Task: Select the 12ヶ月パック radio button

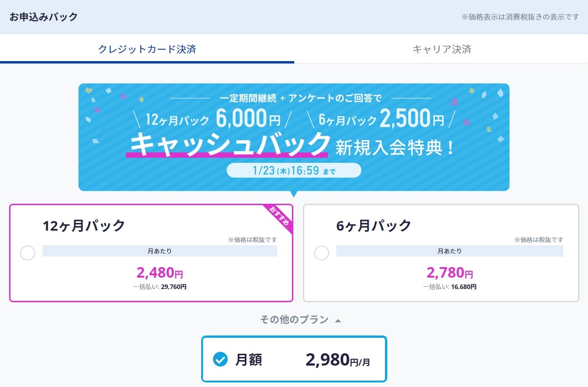Action: coord(28,253)
